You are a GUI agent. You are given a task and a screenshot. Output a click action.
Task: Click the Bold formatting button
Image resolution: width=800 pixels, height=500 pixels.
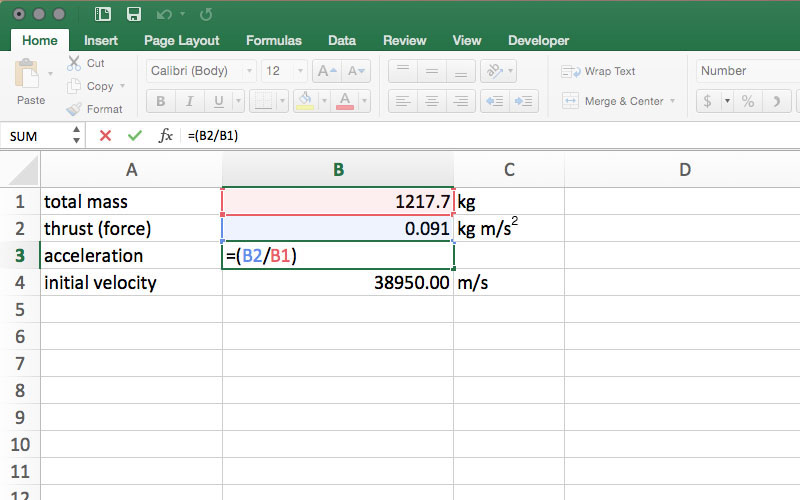(161, 101)
